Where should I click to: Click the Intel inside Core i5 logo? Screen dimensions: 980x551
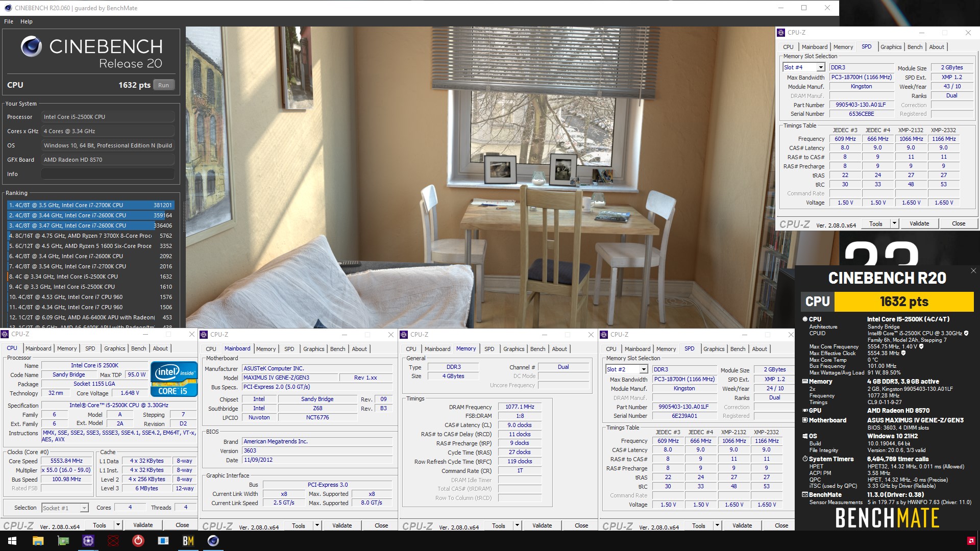174,379
